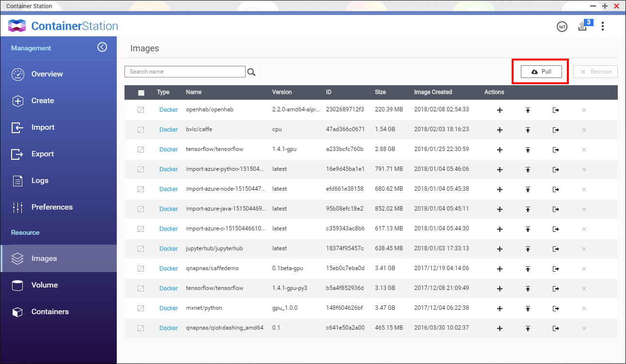
Task: Export the jupyterhub/jupyterhub image
Action: (556, 249)
